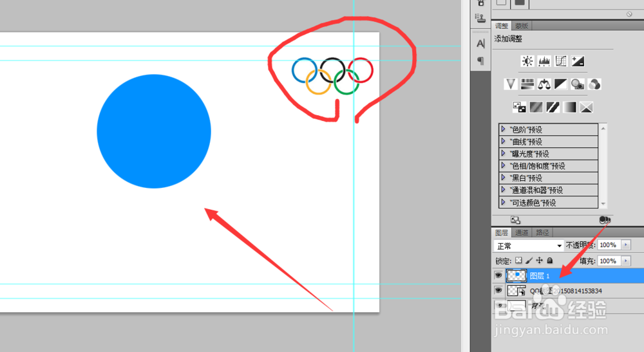The height and width of the screenshot is (352, 644).
Task: Open the Paragraph panel (¶ icon)
Action: tap(480, 61)
